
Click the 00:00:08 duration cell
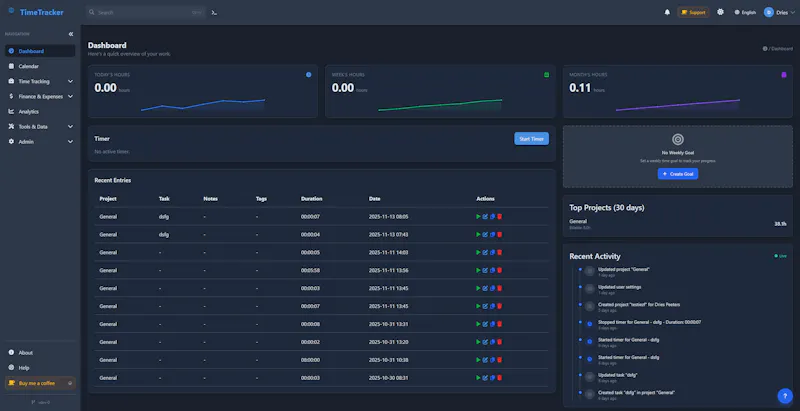pos(310,324)
